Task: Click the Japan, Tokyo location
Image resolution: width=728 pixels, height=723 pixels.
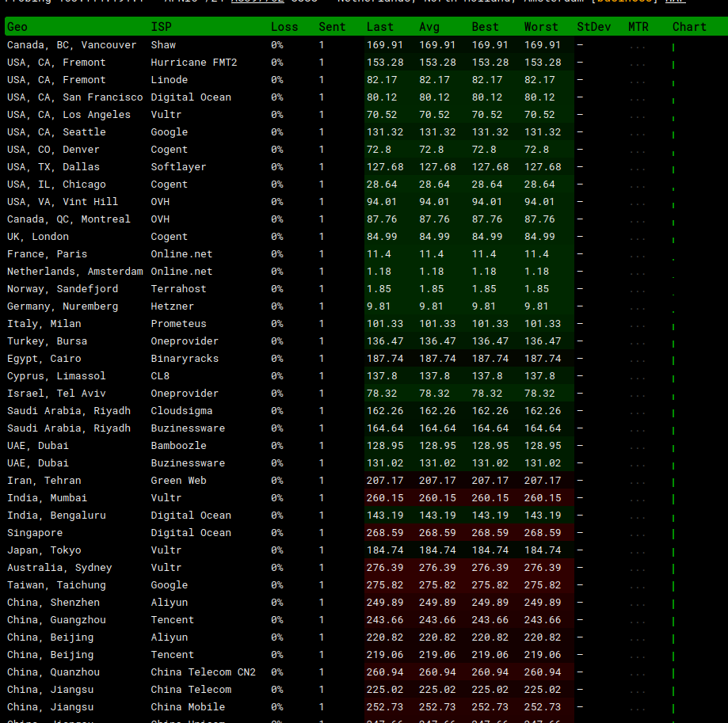Action: tap(44, 550)
